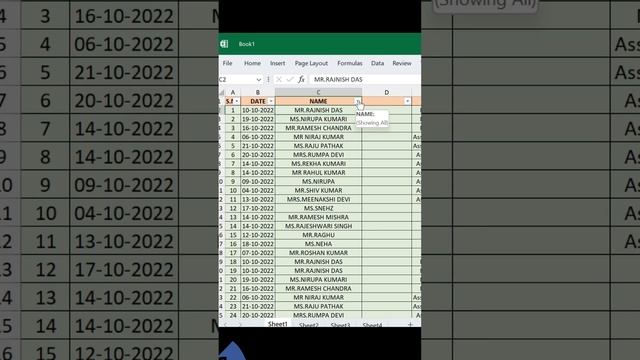The height and width of the screenshot is (360, 640).
Task: Select the MR.SHIV KUMAR cell
Action: click(318, 191)
